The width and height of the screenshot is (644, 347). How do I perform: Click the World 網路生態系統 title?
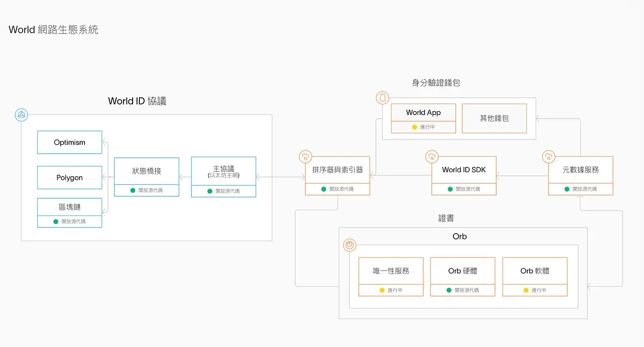[54, 30]
